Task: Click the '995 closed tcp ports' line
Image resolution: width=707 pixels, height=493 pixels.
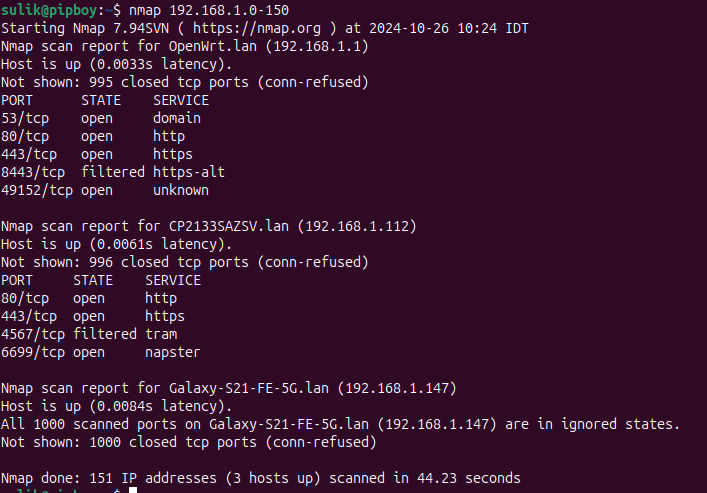Action: point(185,82)
